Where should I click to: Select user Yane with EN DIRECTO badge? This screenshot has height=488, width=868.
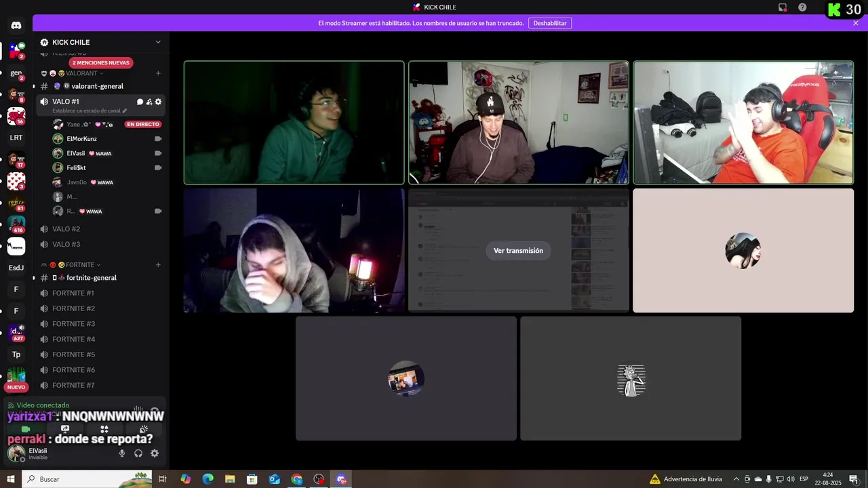pos(107,125)
